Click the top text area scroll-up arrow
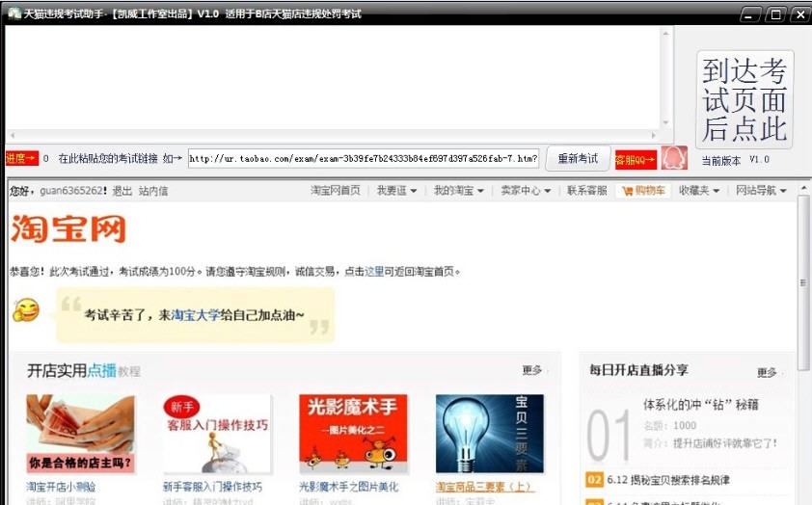Viewport: 812px width, 505px height. (x=666, y=33)
